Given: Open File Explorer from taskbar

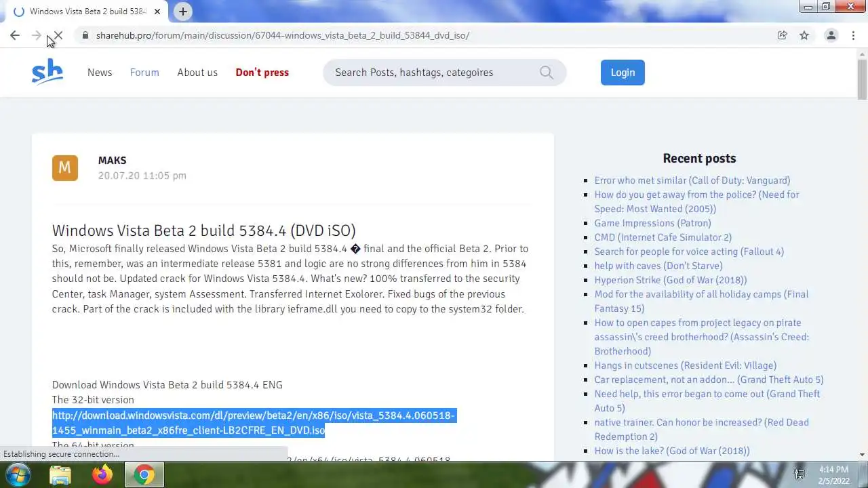Looking at the screenshot, I should pyautogui.click(x=60, y=475).
